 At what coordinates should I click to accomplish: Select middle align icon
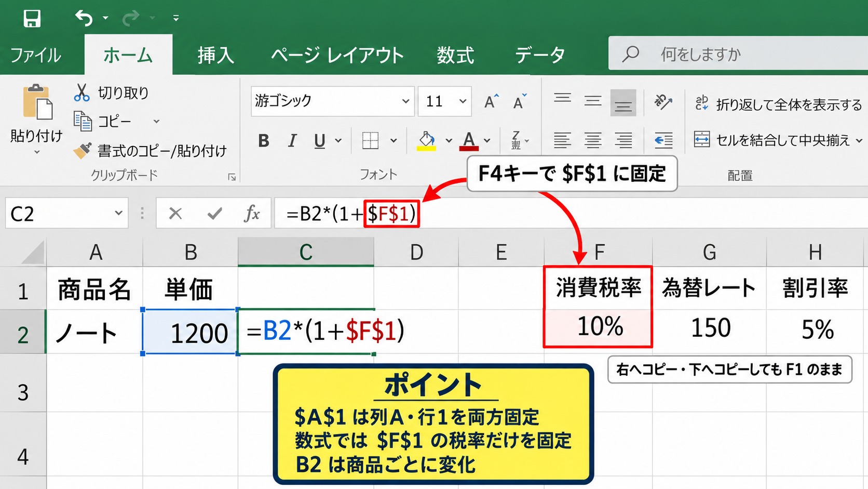coord(593,101)
